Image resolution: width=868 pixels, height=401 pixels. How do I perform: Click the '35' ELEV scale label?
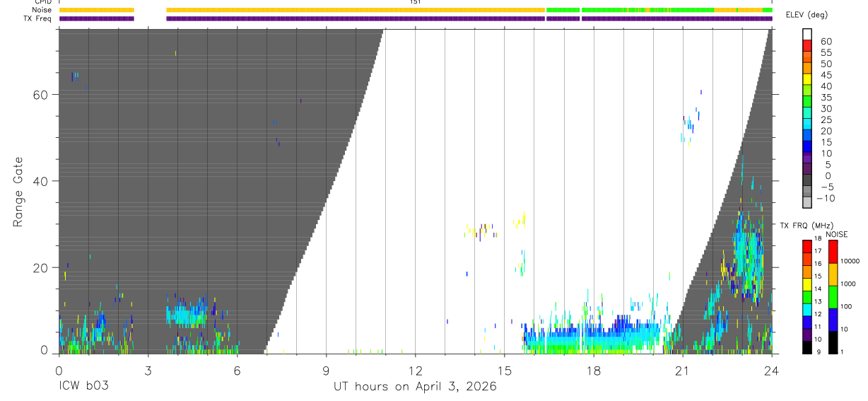tap(826, 98)
